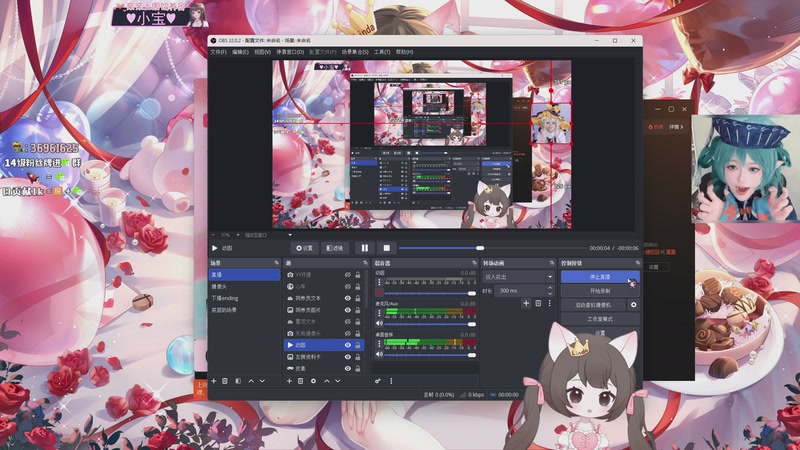Move the selected source down

click(338, 381)
